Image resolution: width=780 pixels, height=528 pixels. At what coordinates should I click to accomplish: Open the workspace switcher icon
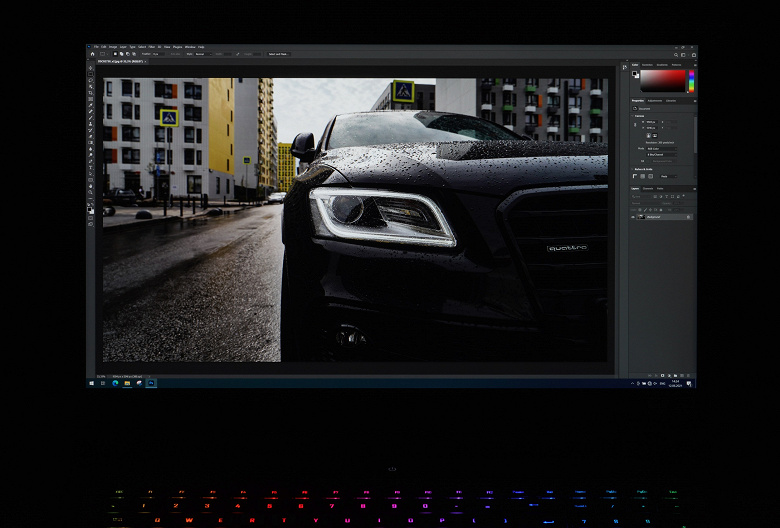(x=683, y=55)
